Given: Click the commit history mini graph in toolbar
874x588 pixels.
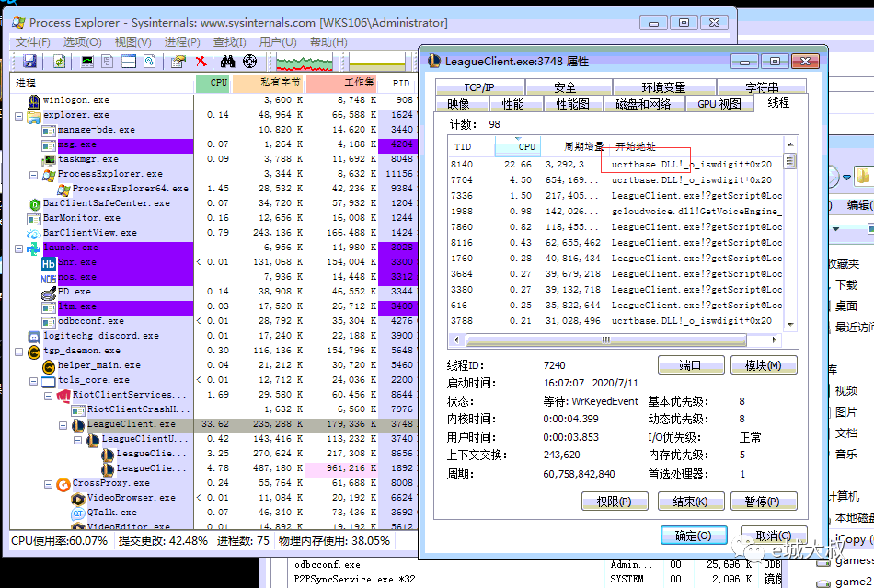Looking at the screenshot, I should pyautogui.click(x=377, y=62).
